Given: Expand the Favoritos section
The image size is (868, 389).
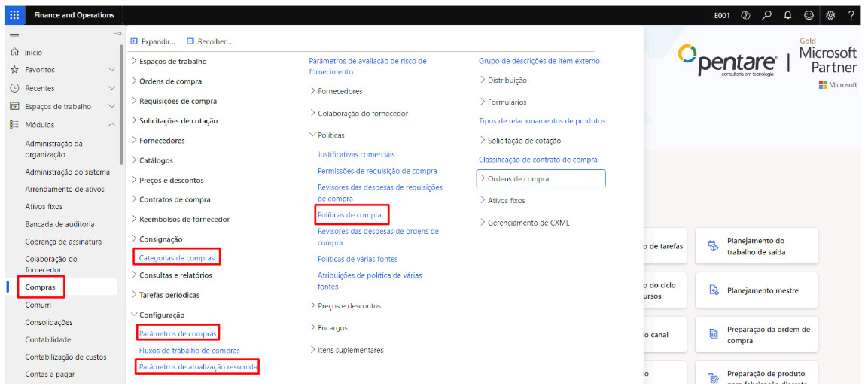Looking at the screenshot, I should [x=112, y=70].
